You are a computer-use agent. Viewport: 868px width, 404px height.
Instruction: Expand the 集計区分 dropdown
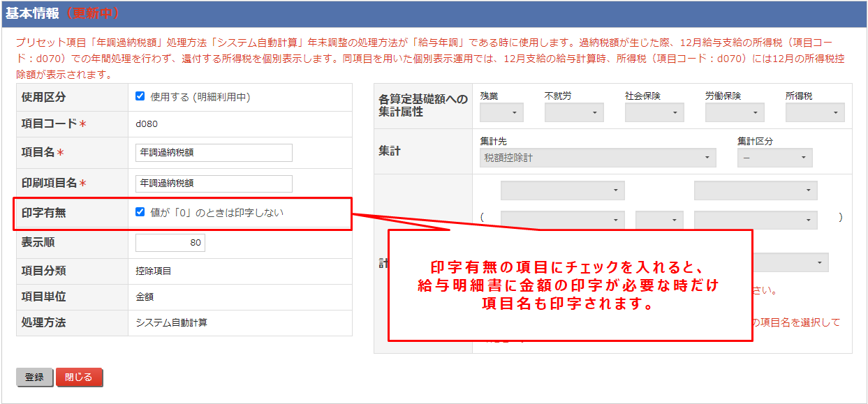pyautogui.click(x=774, y=158)
